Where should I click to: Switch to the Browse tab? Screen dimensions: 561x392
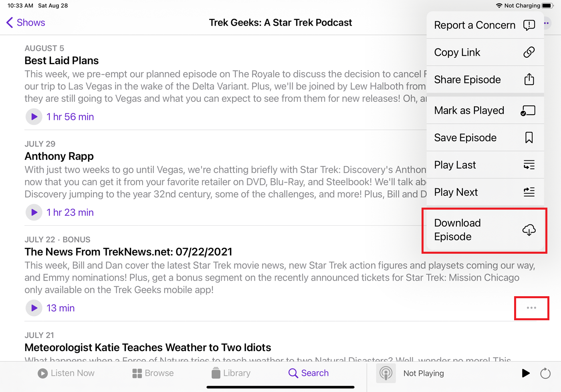pos(153,373)
